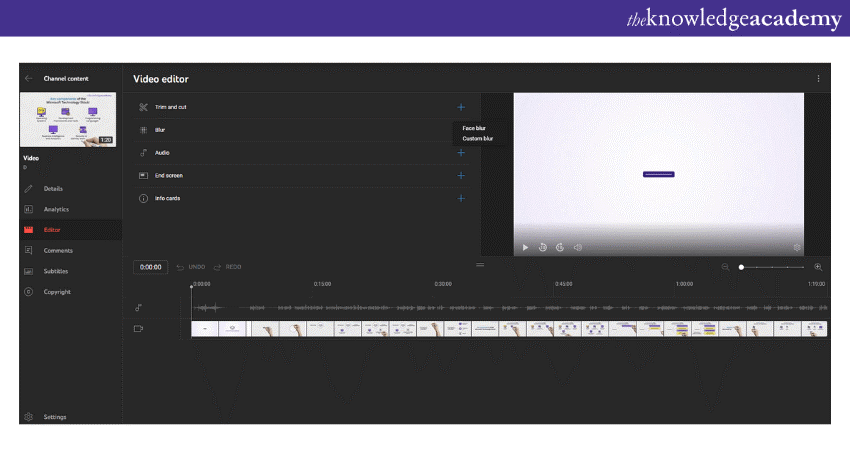Skip forward 10 seconds in preview
The image size is (850, 450).
[560, 247]
